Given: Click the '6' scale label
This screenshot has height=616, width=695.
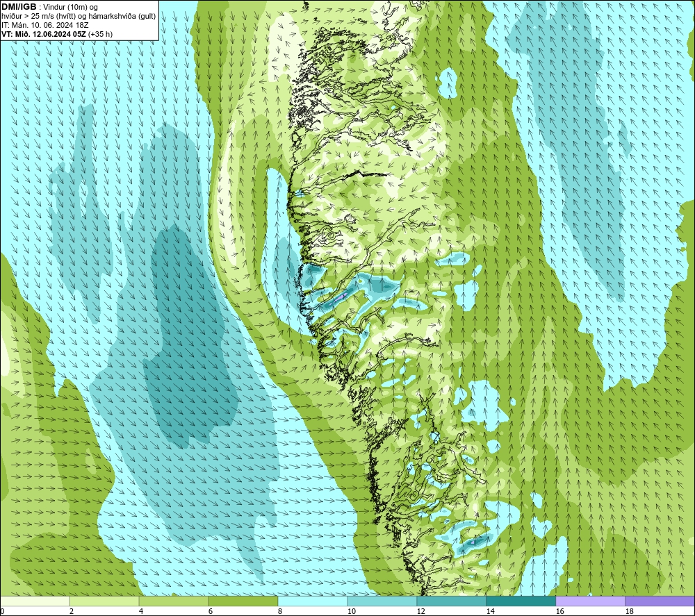Looking at the screenshot, I should [210, 611].
